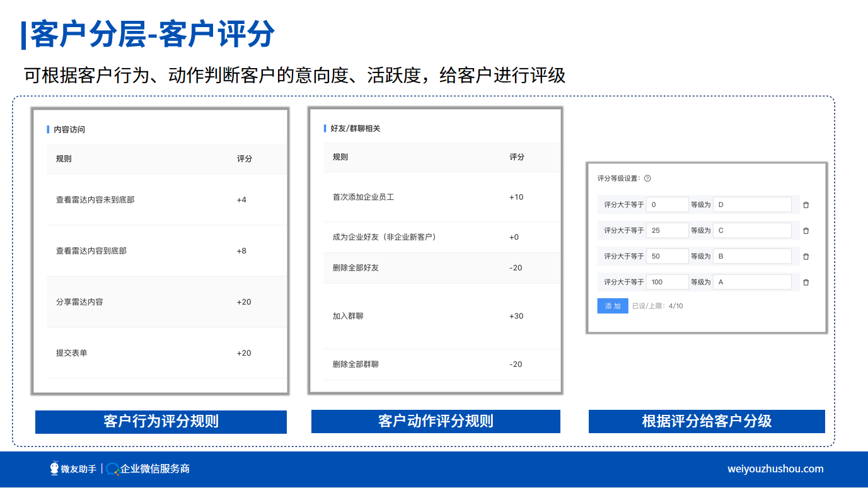Image resolution: width=868 pixels, height=488 pixels.
Task: Click the 评分等级设置 label
Action: tap(618, 178)
